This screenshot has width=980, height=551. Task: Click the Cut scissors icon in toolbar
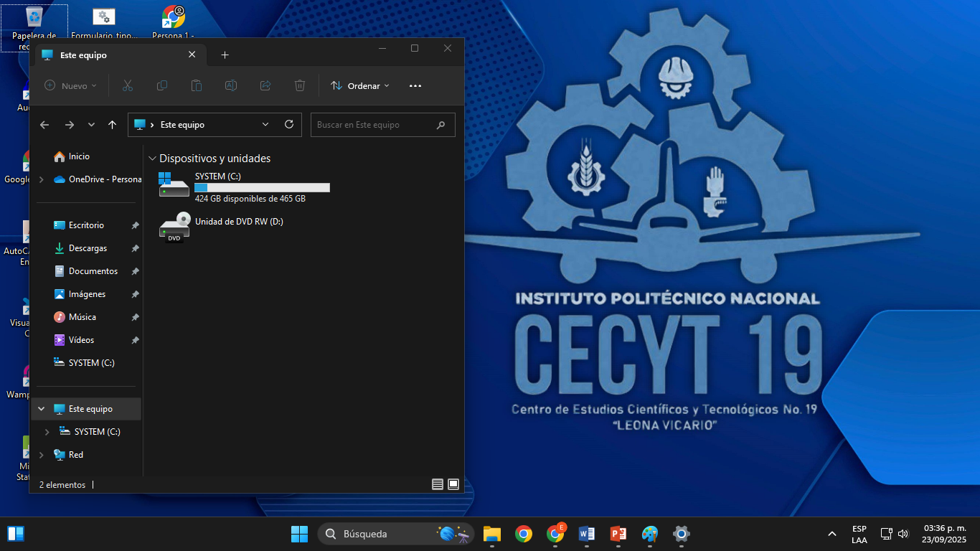pos(128,85)
